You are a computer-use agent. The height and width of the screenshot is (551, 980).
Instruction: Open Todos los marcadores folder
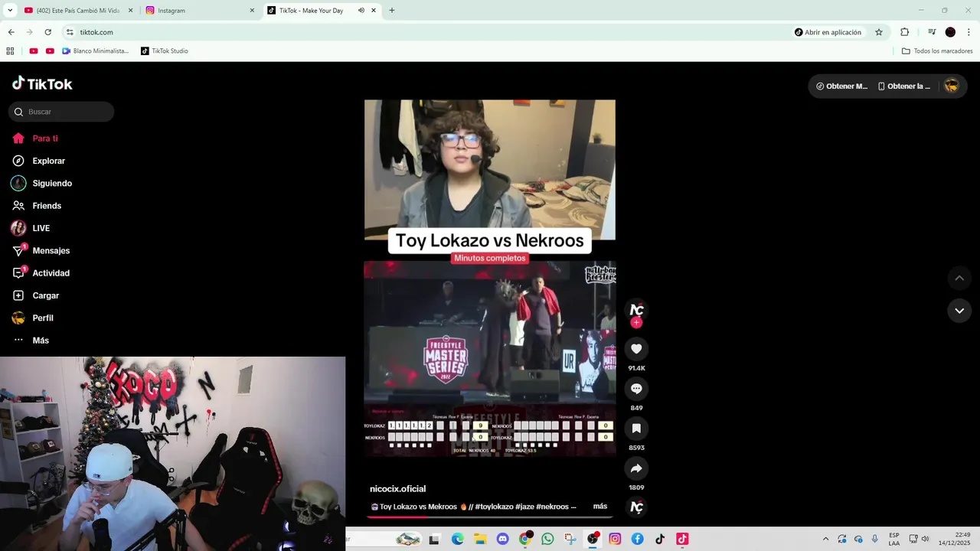coord(937,51)
